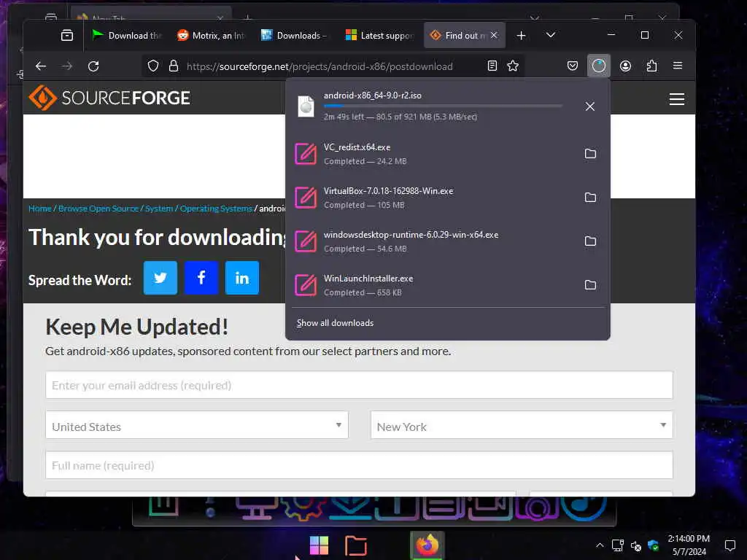
Task: Click the Windows Security tray icon
Action: click(x=653, y=545)
